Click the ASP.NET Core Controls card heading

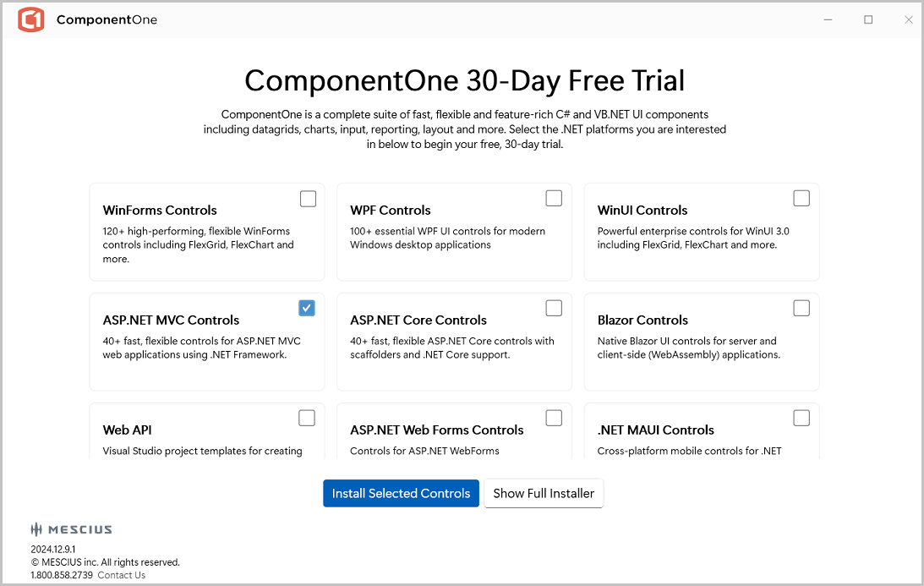click(x=418, y=320)
